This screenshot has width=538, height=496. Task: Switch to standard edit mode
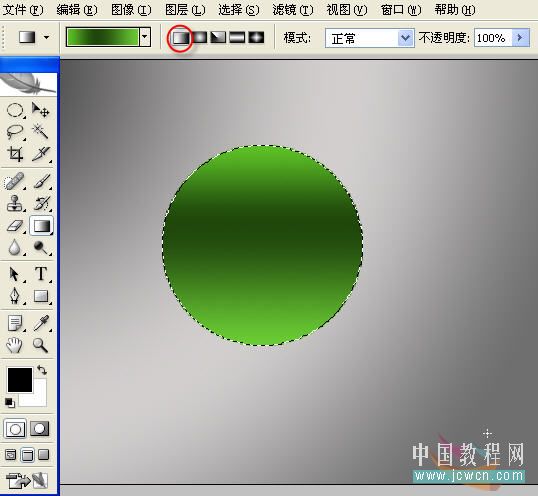[15, 429]
